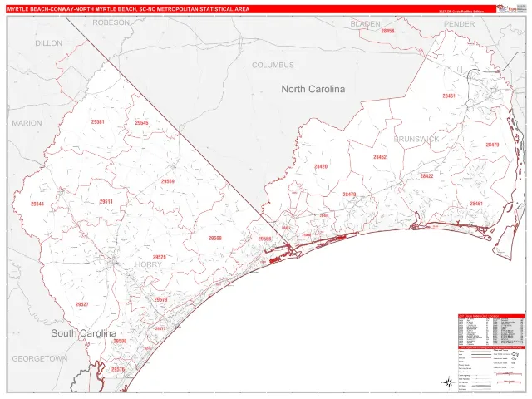
Task: Click ZIP code label 29588
Action: pyautogui.click(x=120, y=342)
